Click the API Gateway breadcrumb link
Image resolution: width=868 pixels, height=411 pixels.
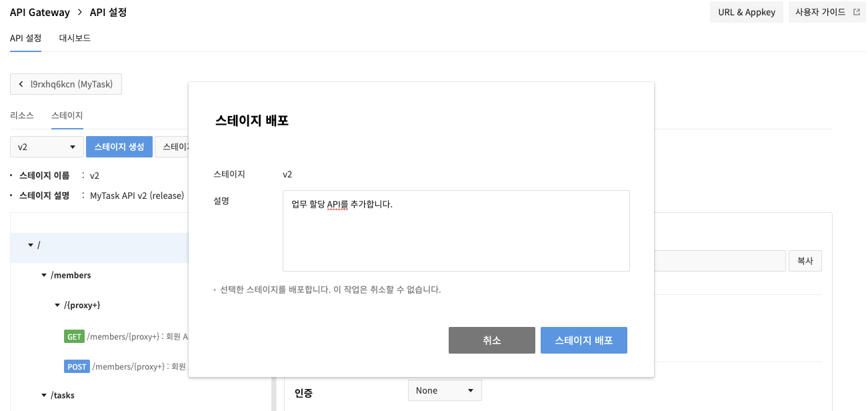(x=40, y=12)
